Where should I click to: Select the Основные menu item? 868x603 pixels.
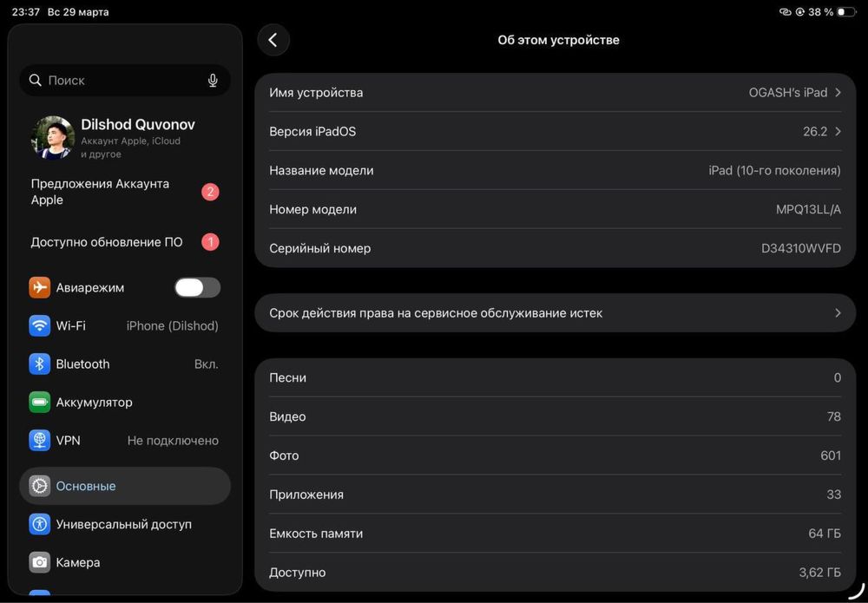(125, 486)
